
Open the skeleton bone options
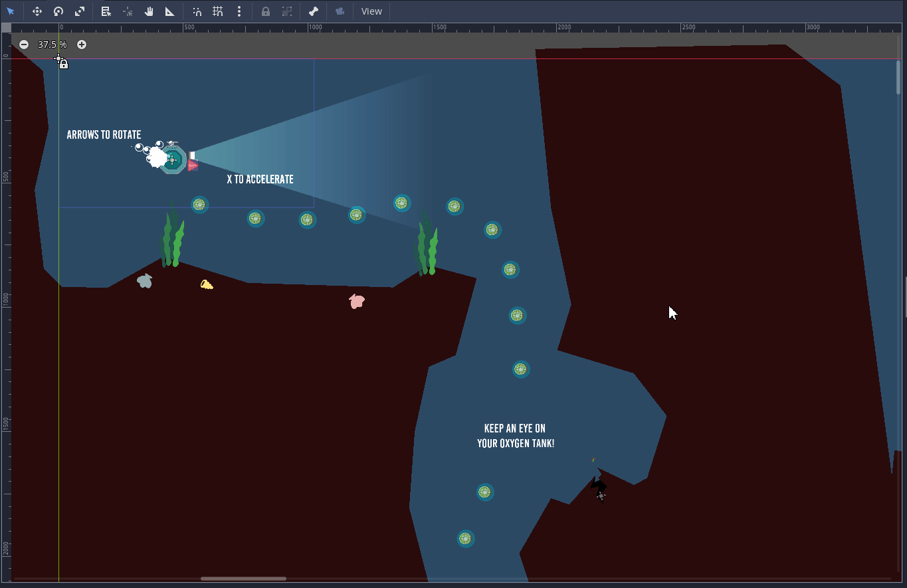(314, 11)
